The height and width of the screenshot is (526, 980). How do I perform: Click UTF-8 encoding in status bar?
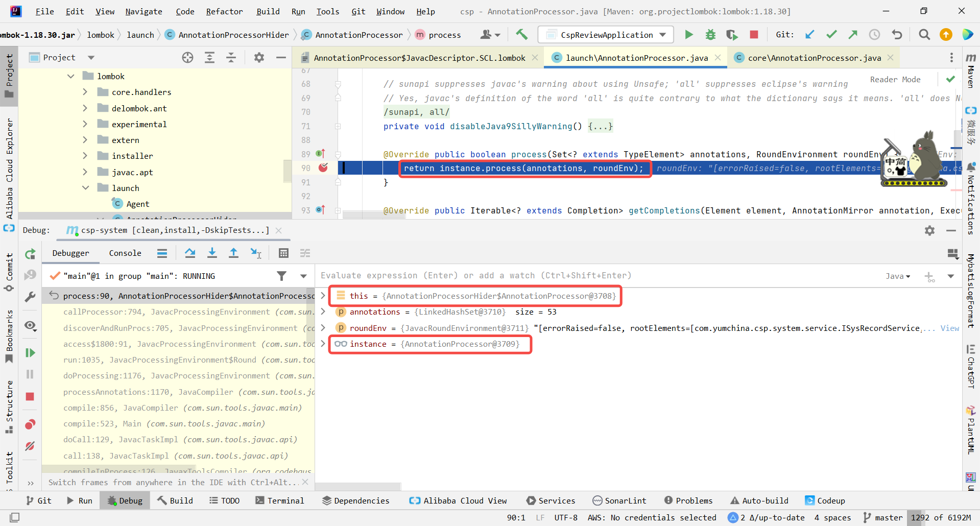(x=566, y=517)
